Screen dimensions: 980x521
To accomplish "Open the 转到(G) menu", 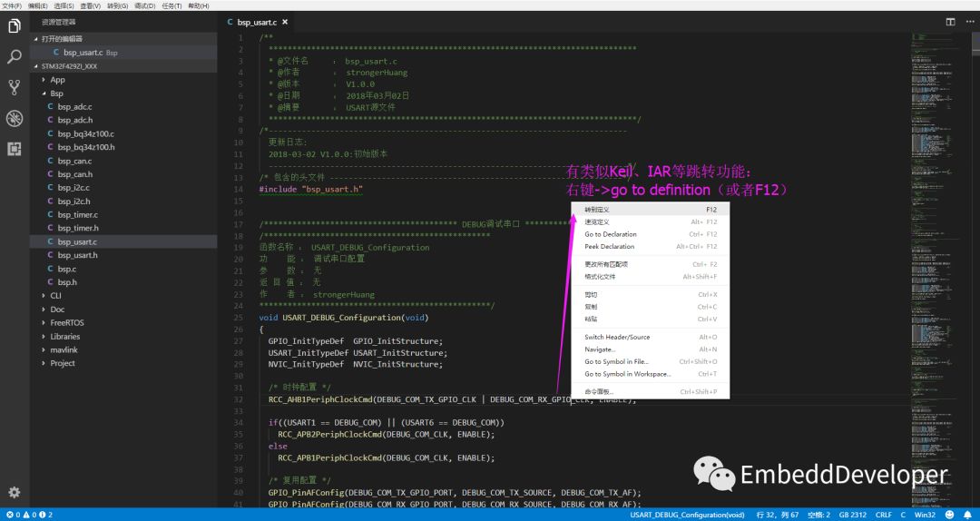I will tap(117, 5).
